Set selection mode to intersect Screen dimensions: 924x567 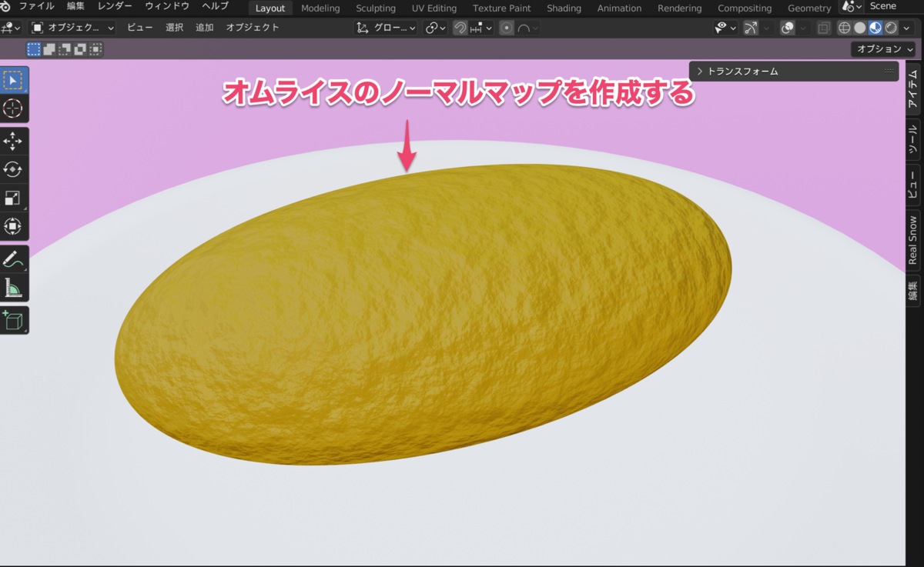click(95, 49)
